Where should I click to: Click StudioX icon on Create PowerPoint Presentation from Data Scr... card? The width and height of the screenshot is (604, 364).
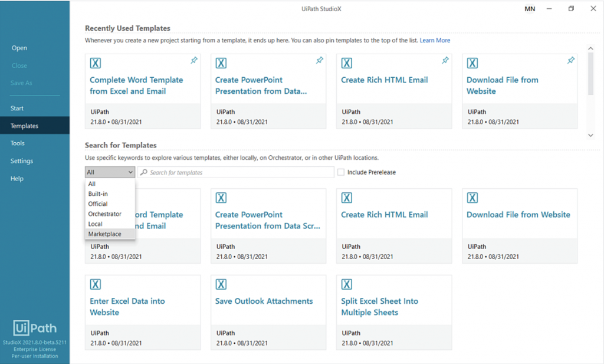tap(221, 198)
